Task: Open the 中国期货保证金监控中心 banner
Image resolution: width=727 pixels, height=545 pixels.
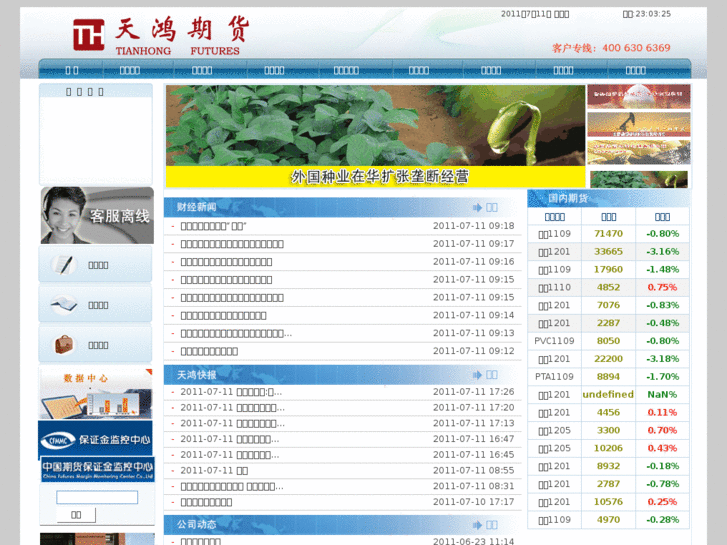Action: point(97,469)
